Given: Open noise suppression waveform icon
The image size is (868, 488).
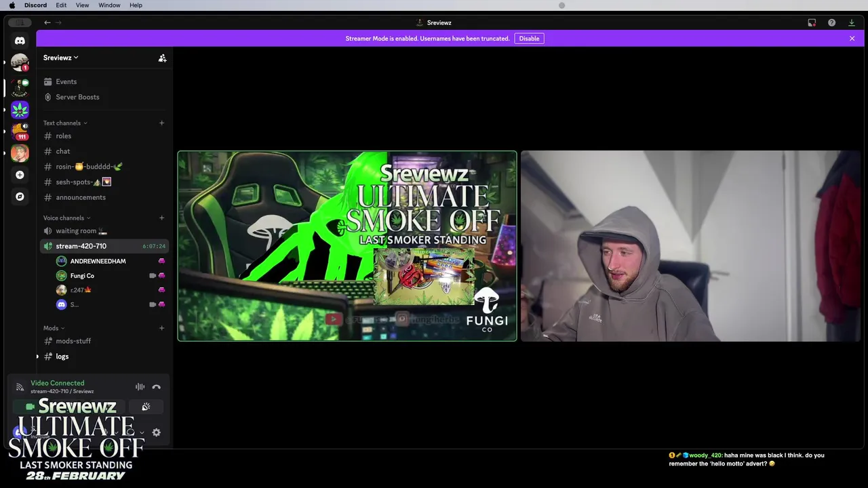Looking at the screenshot, I should pyautogui.click(x=140, y=387).
